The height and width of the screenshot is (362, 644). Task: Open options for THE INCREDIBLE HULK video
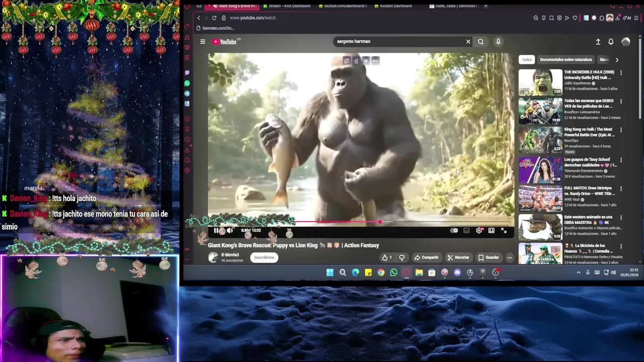tap(621, 73)
